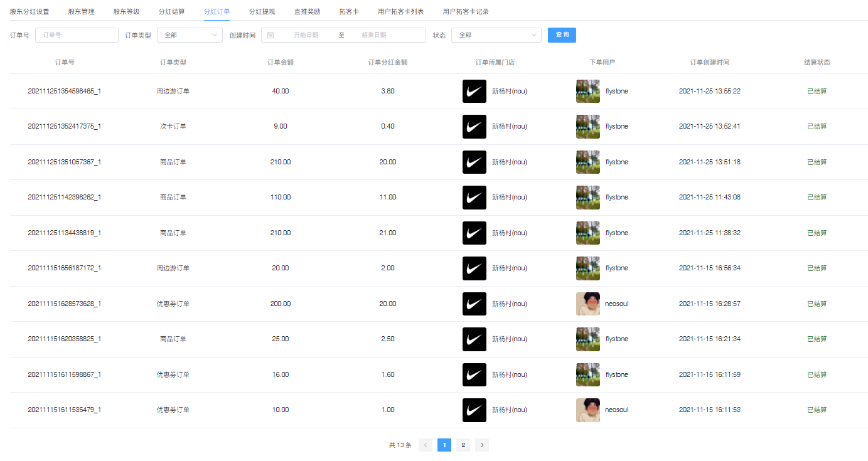Go to previous page arrow
This screenshot has height=461, width=868.
pos(426,445)
